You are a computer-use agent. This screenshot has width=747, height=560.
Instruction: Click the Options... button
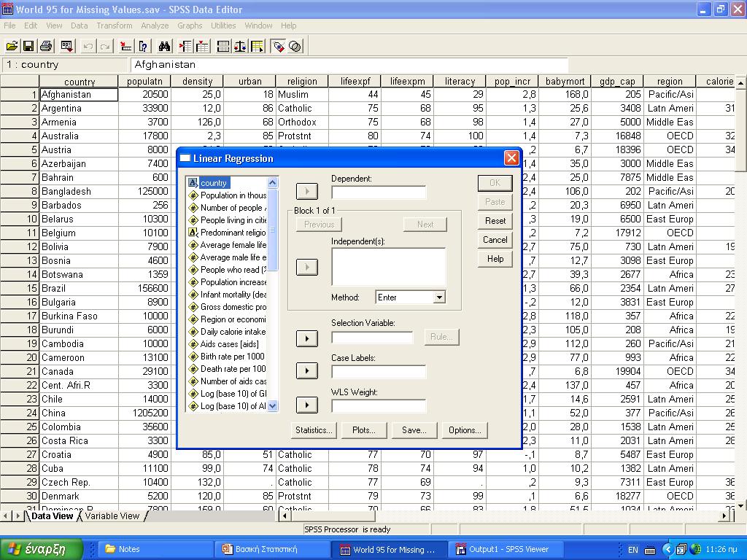(465, 430)
